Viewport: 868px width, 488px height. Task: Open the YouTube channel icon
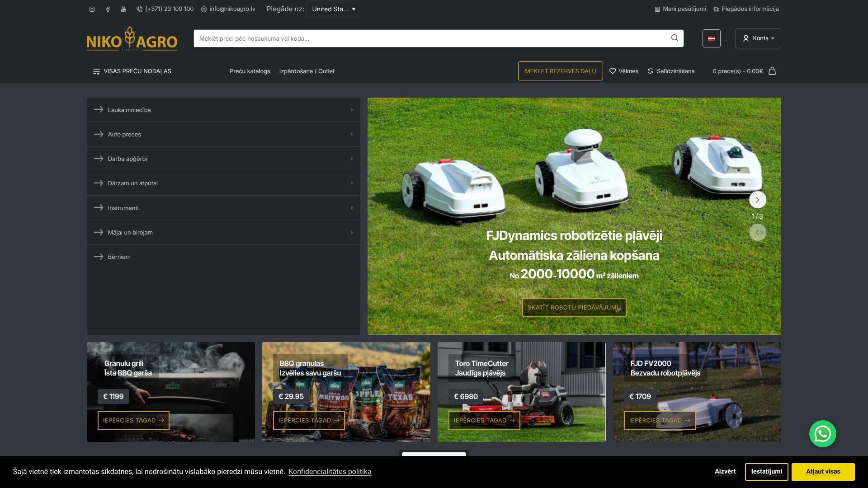coord(123,9)
